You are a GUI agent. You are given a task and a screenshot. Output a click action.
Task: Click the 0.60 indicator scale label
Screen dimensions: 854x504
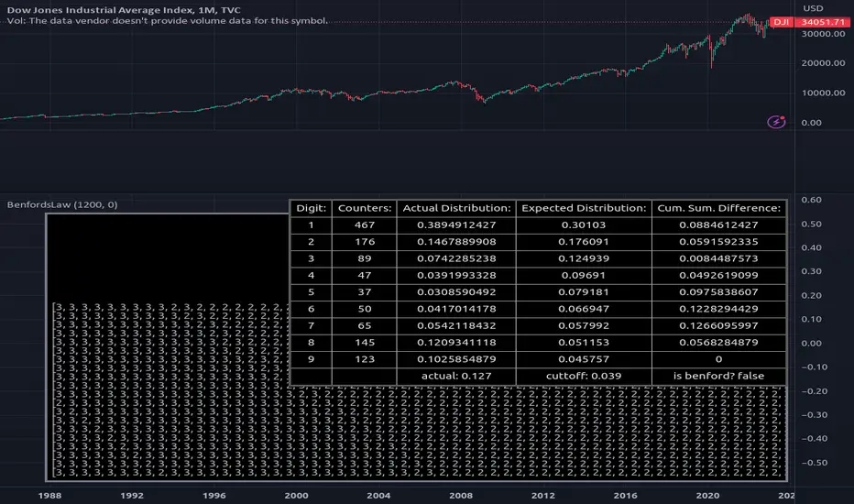812,200
